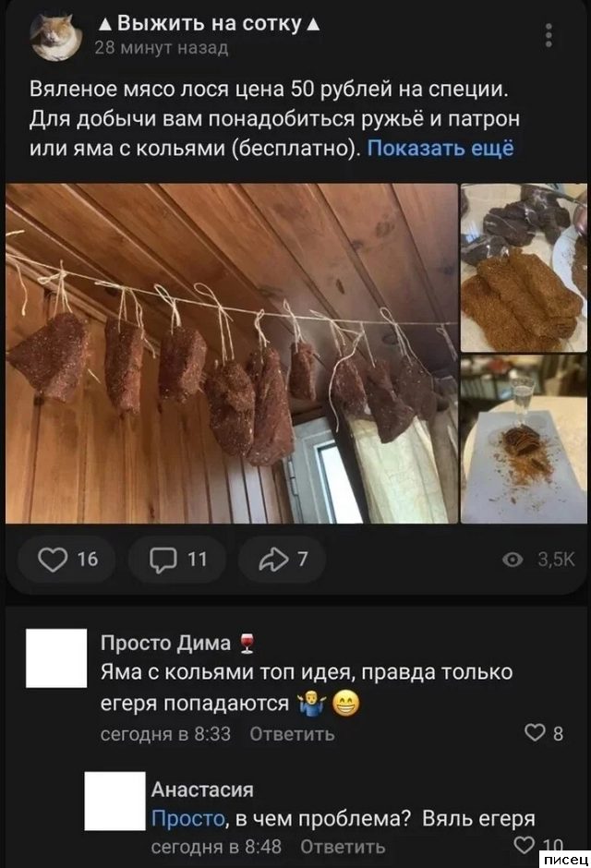The height and width of the screenshot is (868, 591).
Task: Like Анастасия's reply heart
Action: point(537,845)
